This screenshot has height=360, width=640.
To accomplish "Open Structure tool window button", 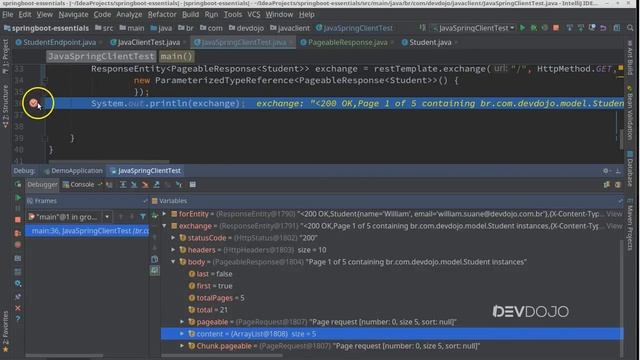I will 5,106.
